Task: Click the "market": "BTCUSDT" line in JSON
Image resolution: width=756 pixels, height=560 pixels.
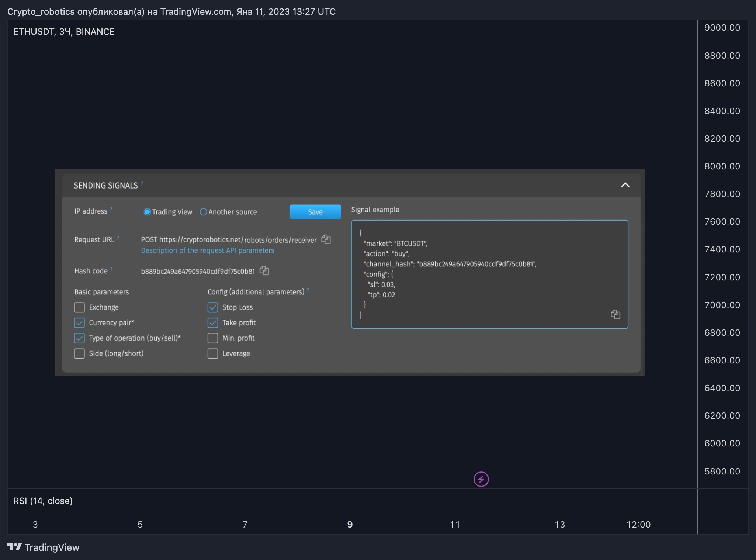Action: (395, 243)
